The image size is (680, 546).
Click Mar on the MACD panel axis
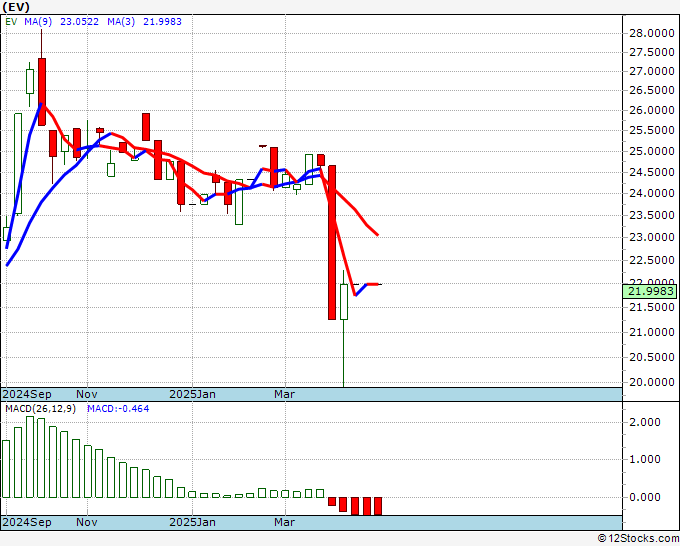tap(284, 523)
